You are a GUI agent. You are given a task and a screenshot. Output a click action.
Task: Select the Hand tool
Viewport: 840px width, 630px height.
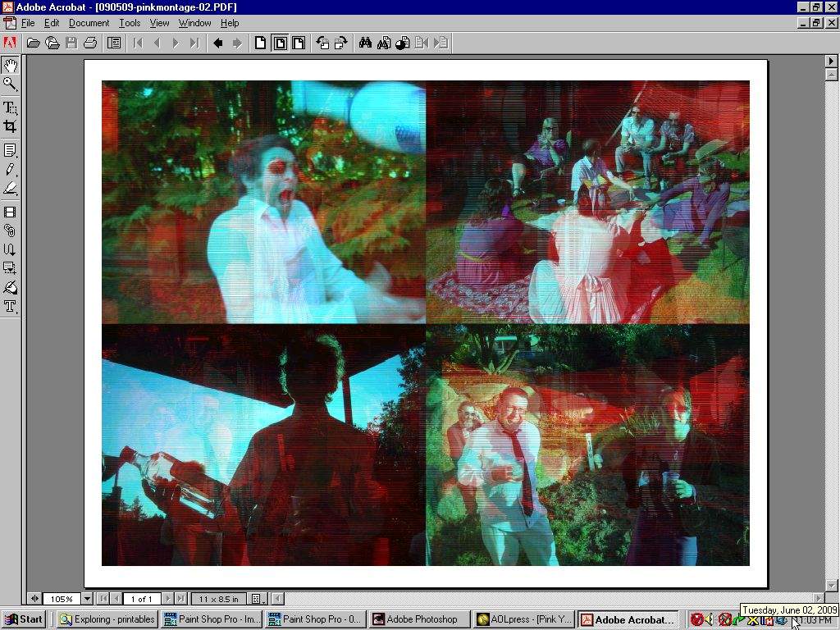[10, 65]
